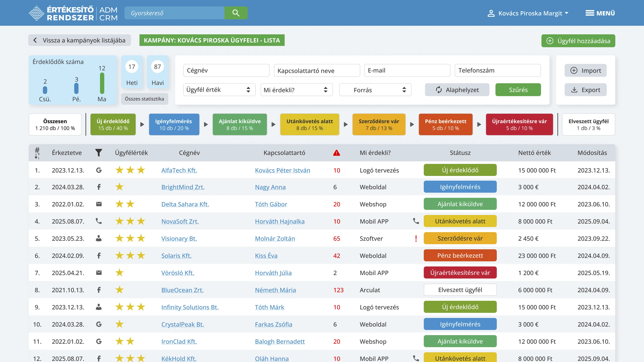Click the ADM CRM logo
The height and width of the screenshot is (362, 644).
pos(73,13)
